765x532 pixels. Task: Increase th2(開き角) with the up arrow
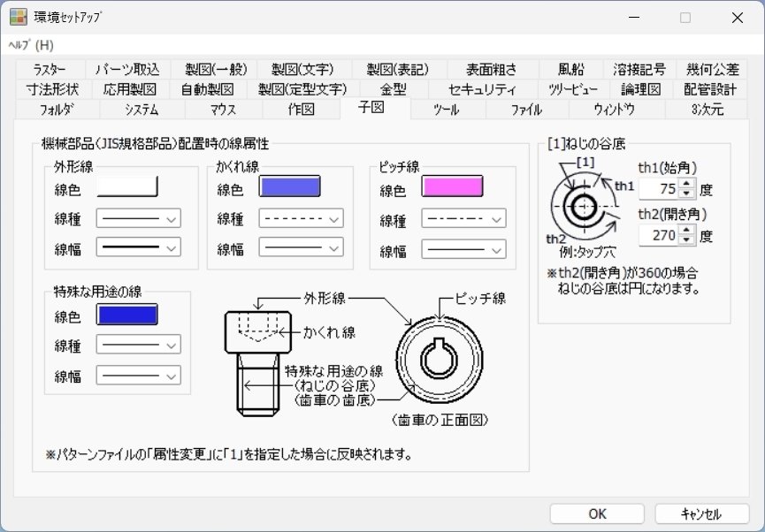pos(687,231)
